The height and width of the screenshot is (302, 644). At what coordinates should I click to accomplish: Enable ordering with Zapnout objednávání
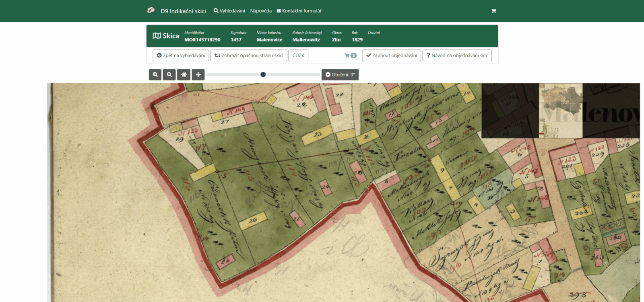[x=391, y=55]
